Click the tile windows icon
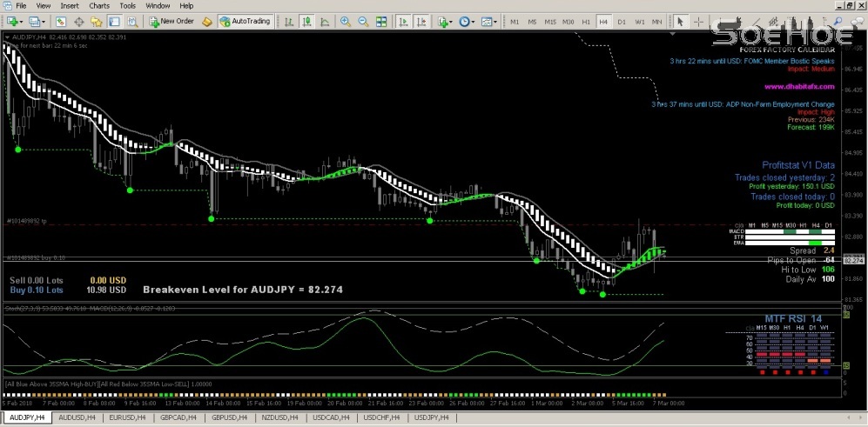Image resolution: width=868 pixels, height=427 pixels. 381,21
